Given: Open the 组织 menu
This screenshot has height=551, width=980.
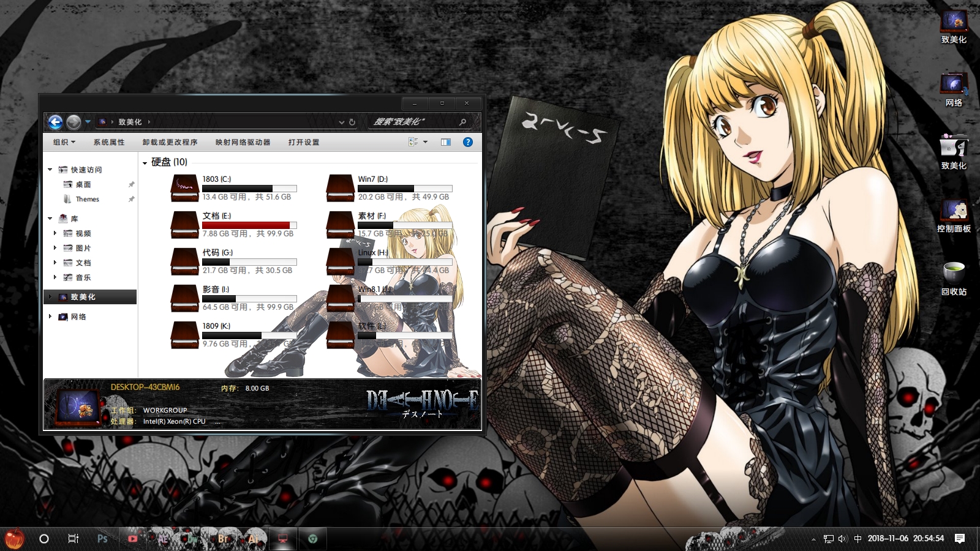Looking at the screenshot, I should (x=64, y=142).
